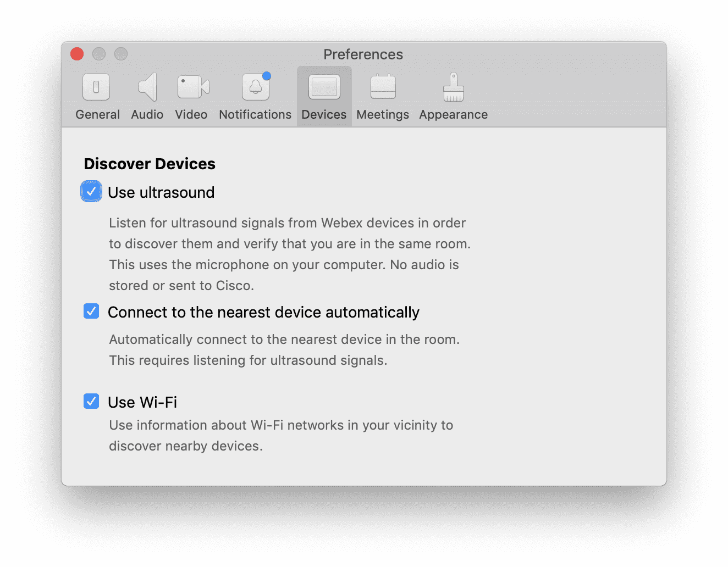Uncheck the Use ultrasound checkbox
Image resolution: width=728 pixels, height=567 pixels.
91,191
